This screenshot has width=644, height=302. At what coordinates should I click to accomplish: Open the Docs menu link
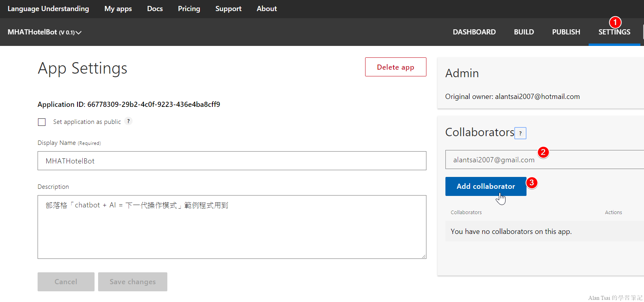[155, 9]
